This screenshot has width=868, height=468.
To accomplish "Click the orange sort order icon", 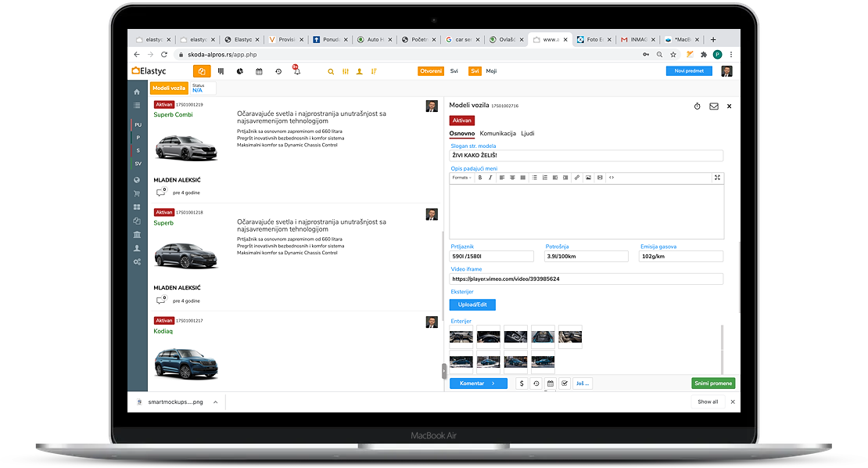I will (x=375, y=71).
